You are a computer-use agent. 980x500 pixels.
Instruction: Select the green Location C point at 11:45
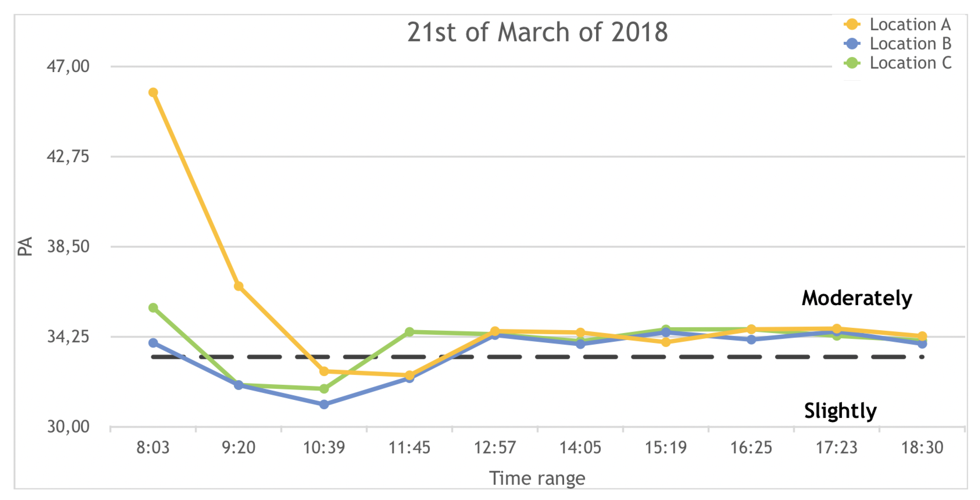[409, 332]
